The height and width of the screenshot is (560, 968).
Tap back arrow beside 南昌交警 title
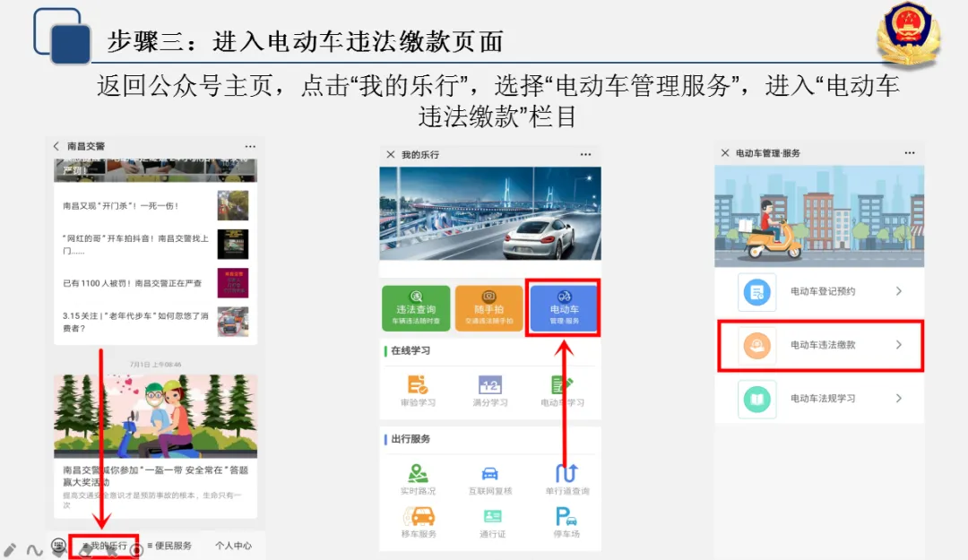click(56, 146)
